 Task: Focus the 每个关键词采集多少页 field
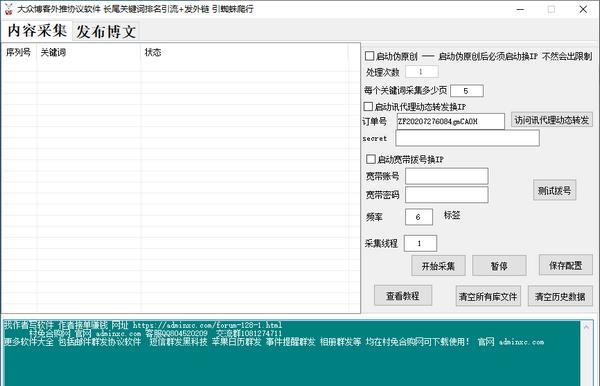point(467,91)
